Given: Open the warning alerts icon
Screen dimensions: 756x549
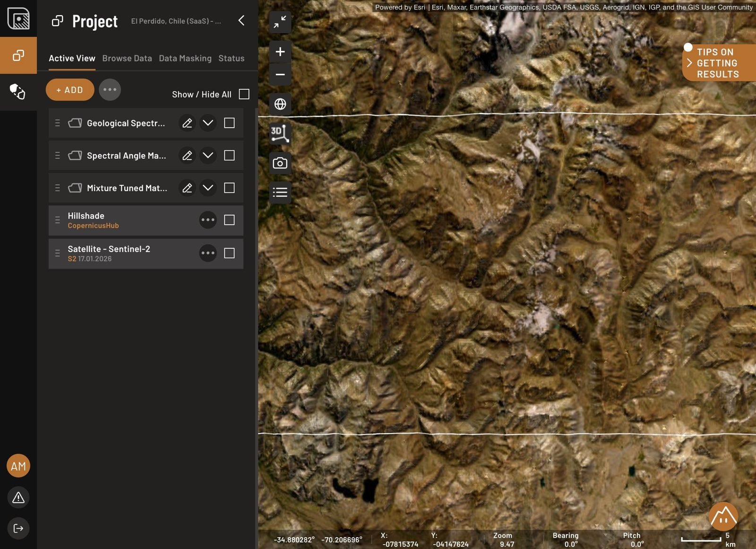Looking at the screenshot, I should pos(18,497).
